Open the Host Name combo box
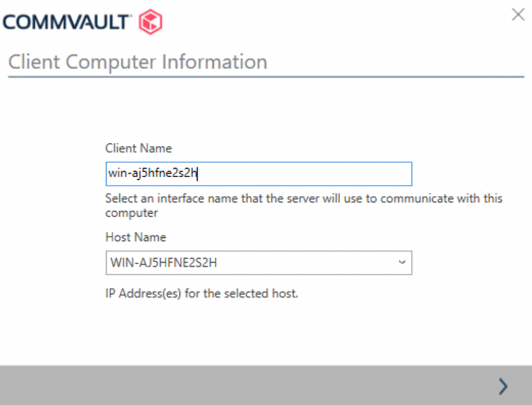This screenshot has width=532, height=405. tap(259, 263)
